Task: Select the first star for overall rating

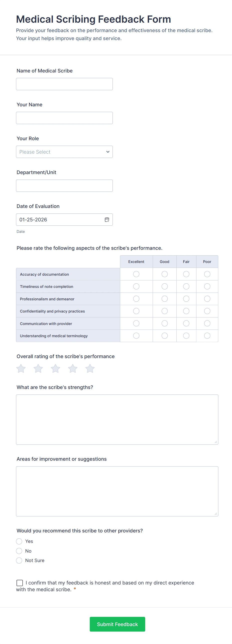Action: [x=21, y=368]
